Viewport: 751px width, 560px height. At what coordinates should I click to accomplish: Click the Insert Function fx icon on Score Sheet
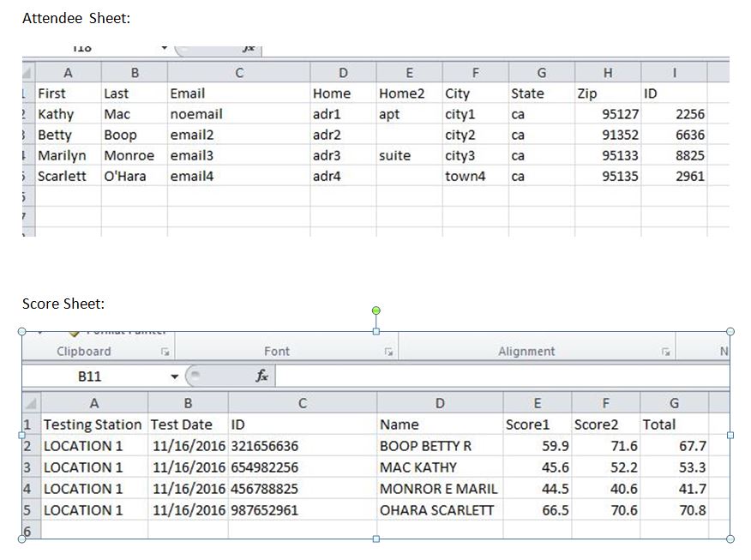(260, 375)
